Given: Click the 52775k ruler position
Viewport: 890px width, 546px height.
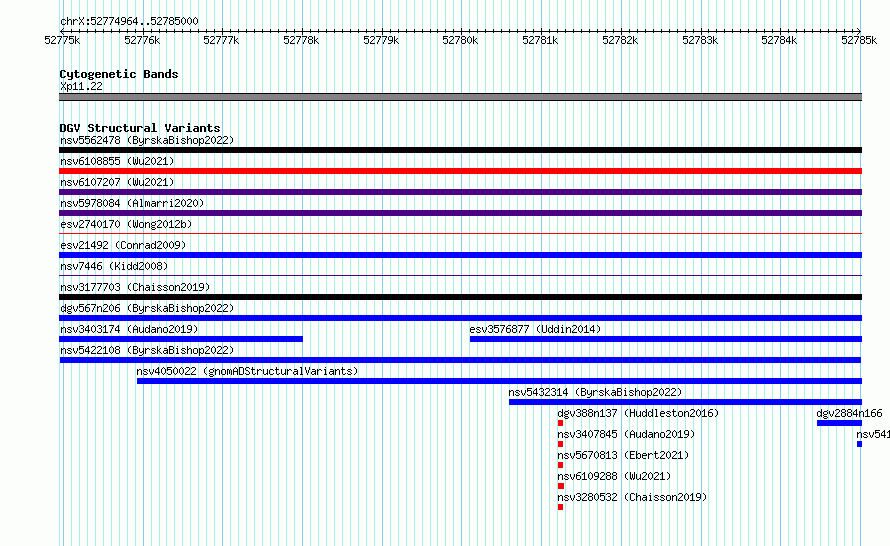Looking at the screenshot, I should [62, 40].
